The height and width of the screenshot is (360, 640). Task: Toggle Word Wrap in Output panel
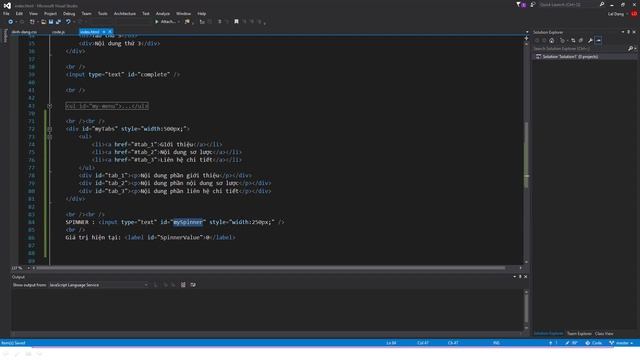pos(193,285)
